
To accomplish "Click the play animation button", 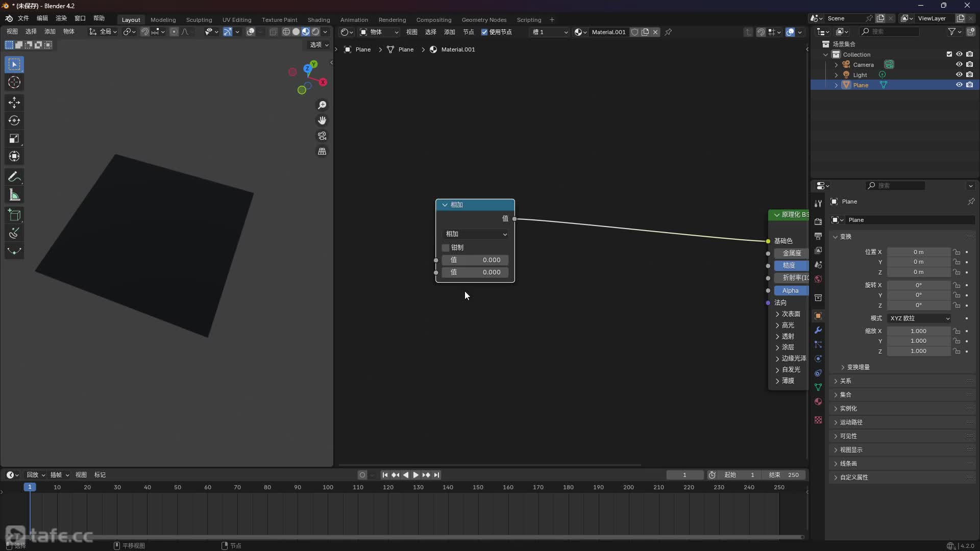I will coord(415,475).
